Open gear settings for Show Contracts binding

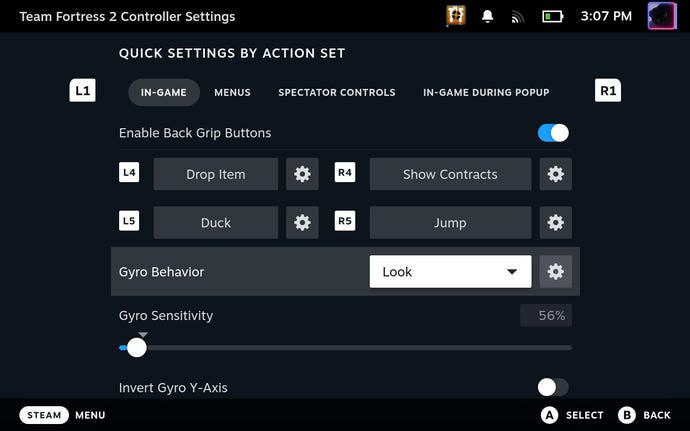tap(556, 174)
